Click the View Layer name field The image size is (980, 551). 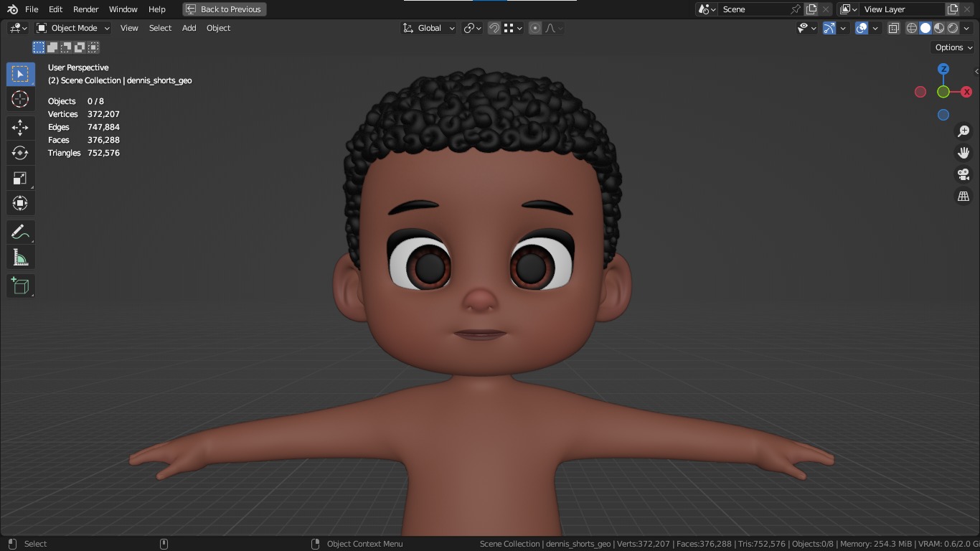903,9
